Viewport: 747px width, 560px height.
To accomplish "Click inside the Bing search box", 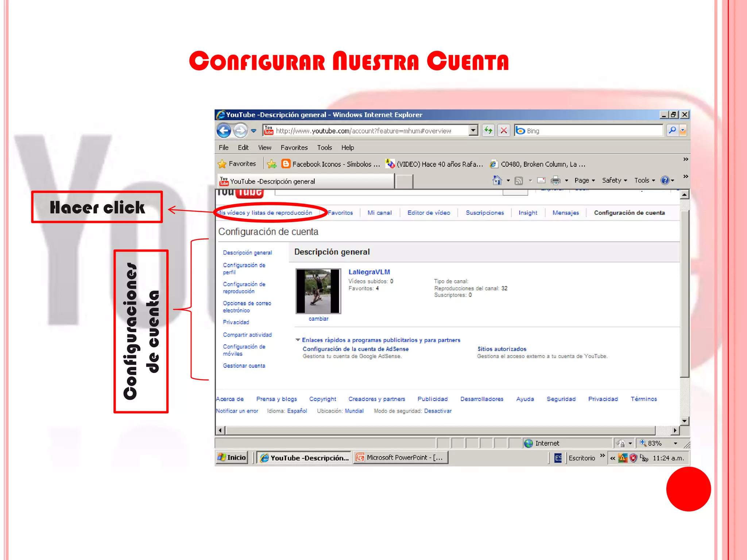I will pyautogui.click(x=588, y=131).
